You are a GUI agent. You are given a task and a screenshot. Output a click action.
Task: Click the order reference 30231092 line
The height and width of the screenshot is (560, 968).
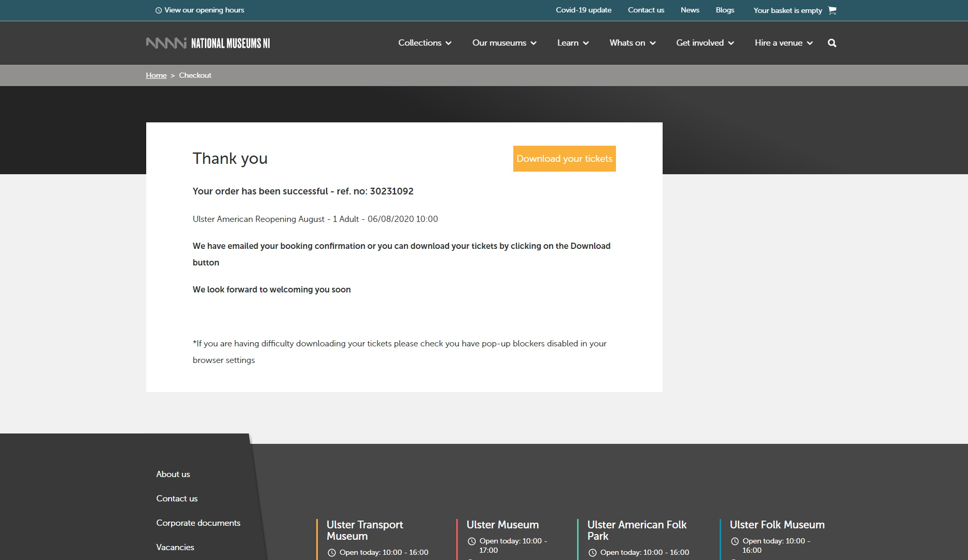point(303,191)
